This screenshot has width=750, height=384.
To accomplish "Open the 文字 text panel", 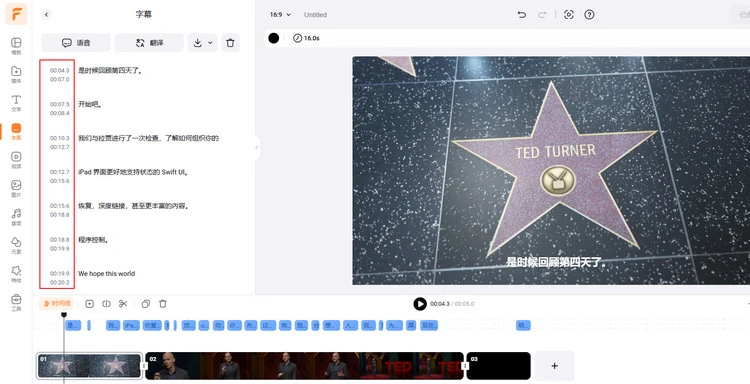I will [x=16, y=103].
